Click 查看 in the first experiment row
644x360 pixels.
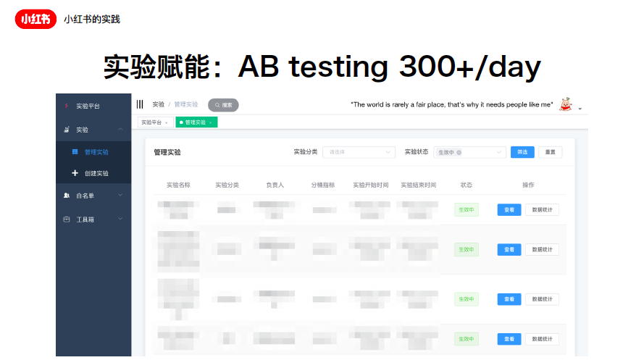[509, 210]
